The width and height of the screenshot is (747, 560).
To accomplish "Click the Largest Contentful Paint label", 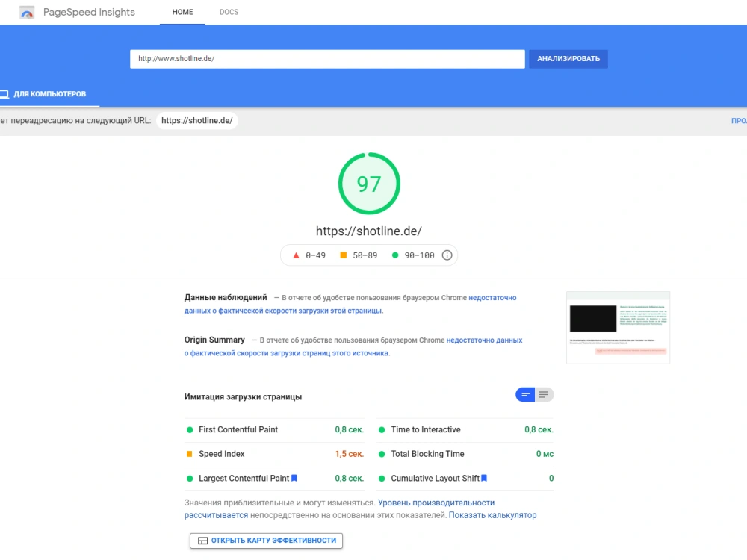I will (x=244, y=478).
